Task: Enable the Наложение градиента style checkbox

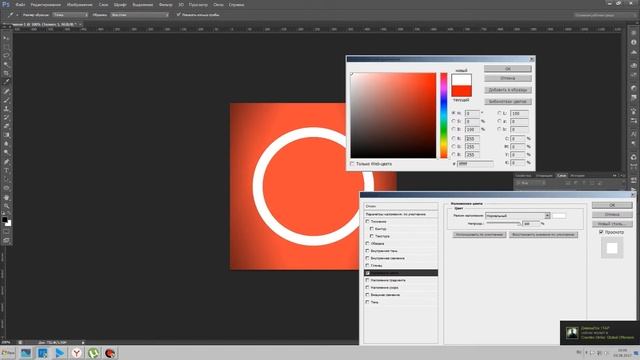Action: 367,280
